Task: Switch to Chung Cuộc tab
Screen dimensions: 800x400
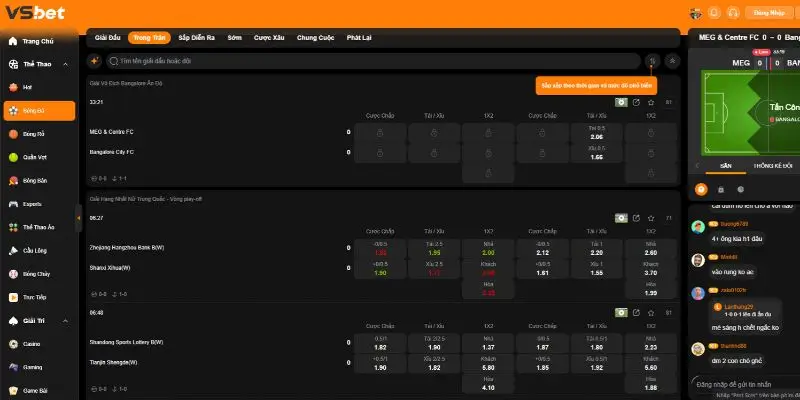Action: (315, 38)
